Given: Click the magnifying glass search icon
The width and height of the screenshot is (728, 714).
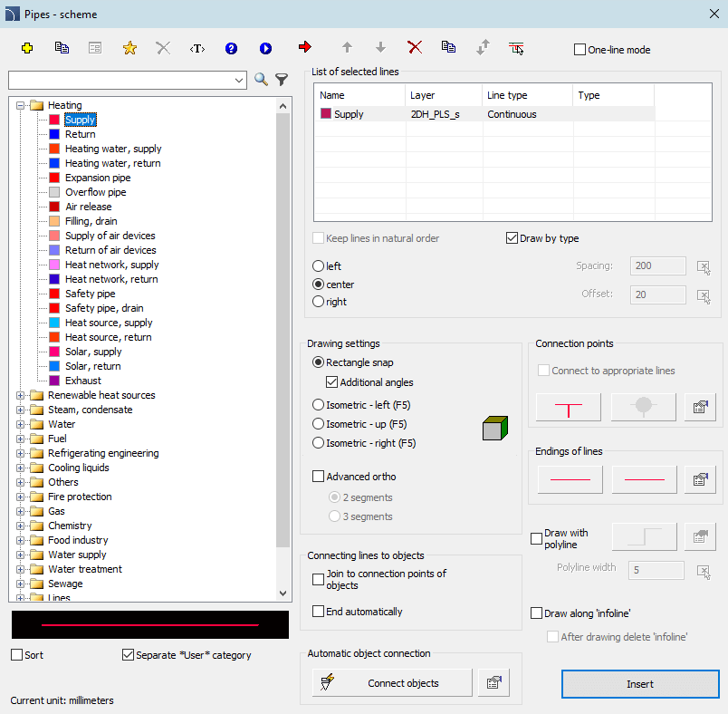Looking at the screenshot, I should (x=261, y=80).
